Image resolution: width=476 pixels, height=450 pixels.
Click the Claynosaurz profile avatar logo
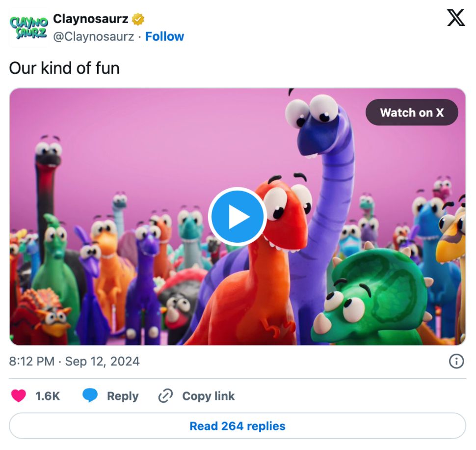(x=28, y=28)
